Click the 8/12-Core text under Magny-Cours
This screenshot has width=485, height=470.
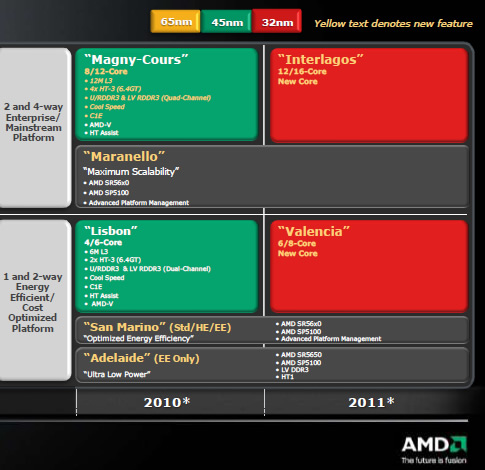pyautogui.click(x=106, y=71)
